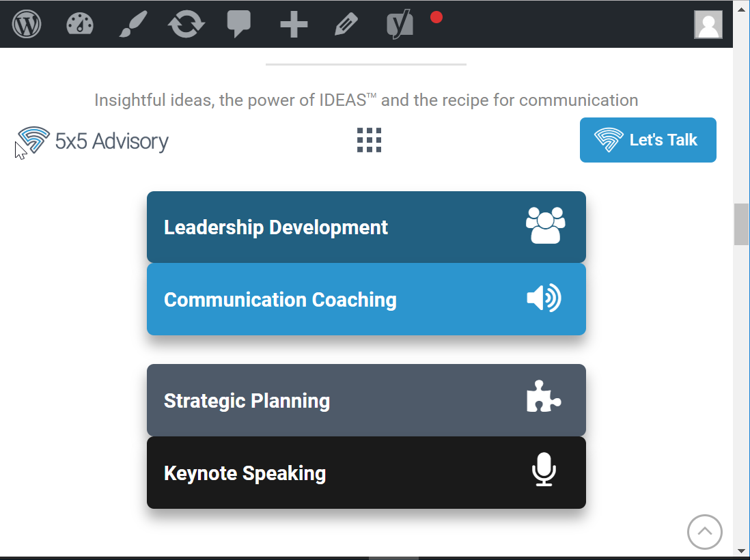Open the Comments speech bubble icon
Screen dimensions: 750x560
coord(239,25)
